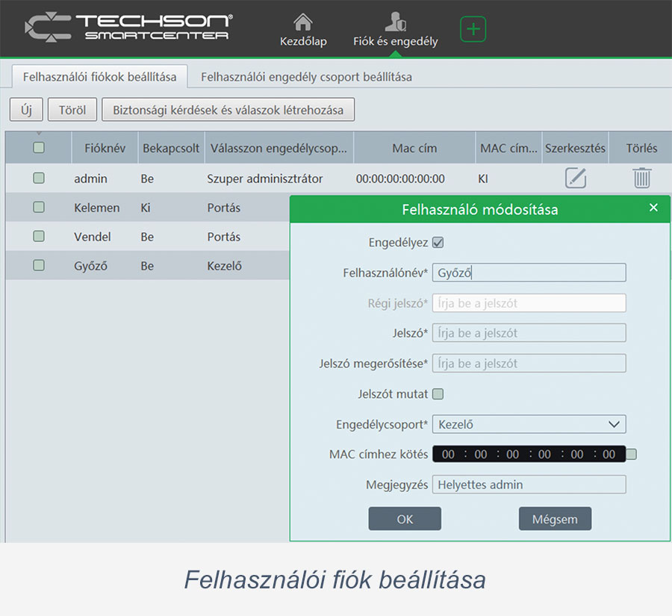
Task: Confirm the dialog with OK
Action: [405, 519]
